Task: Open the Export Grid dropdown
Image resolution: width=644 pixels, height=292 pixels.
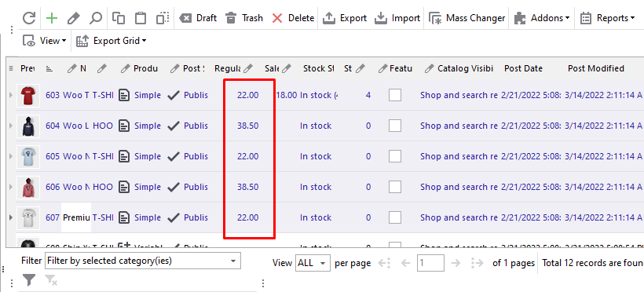Action: click(x=112, y=41)
